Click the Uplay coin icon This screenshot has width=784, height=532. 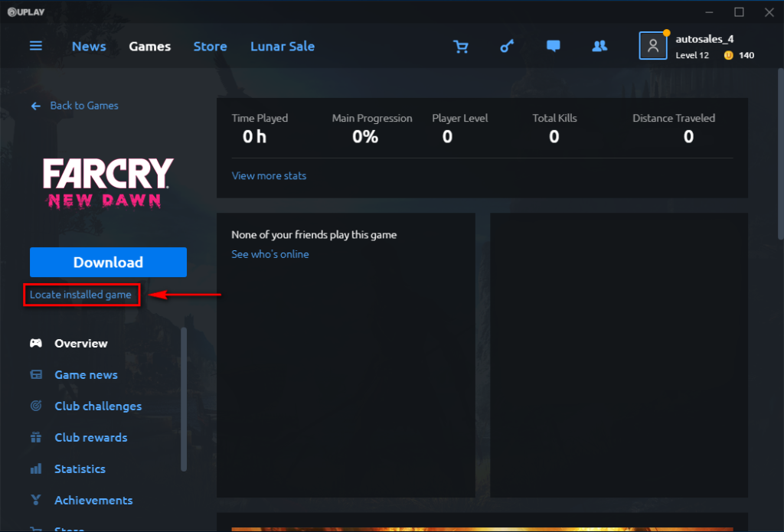[x=729, y=56]
